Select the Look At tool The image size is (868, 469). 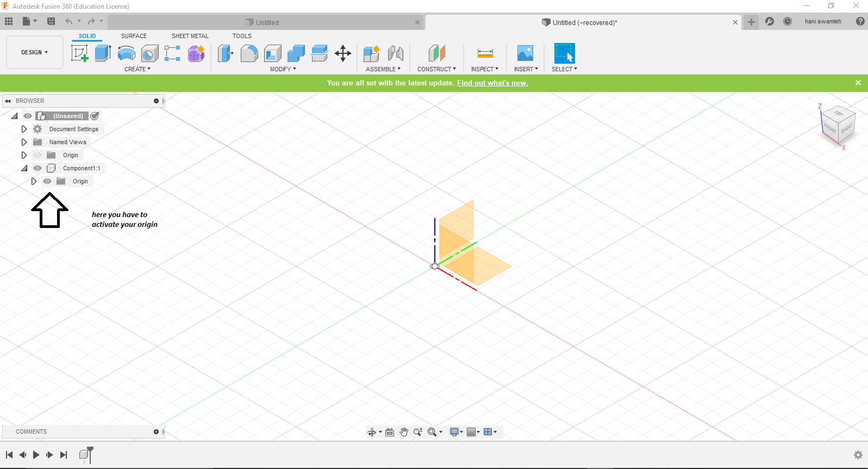[390, 432]
